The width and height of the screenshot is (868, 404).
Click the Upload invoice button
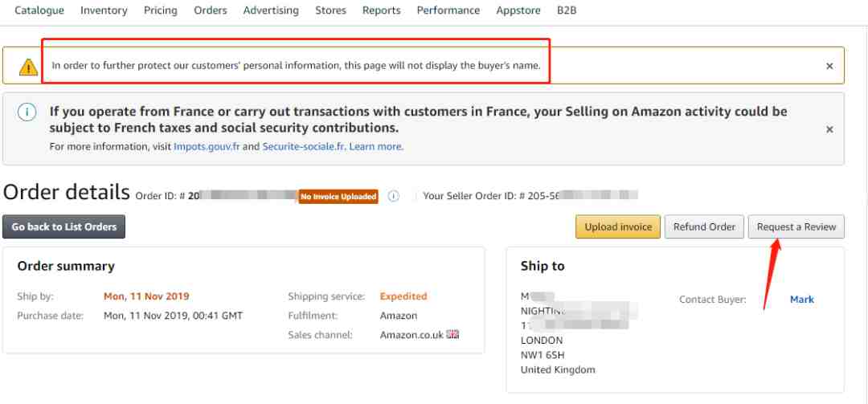pyautogui.click(x=618, y=226)
